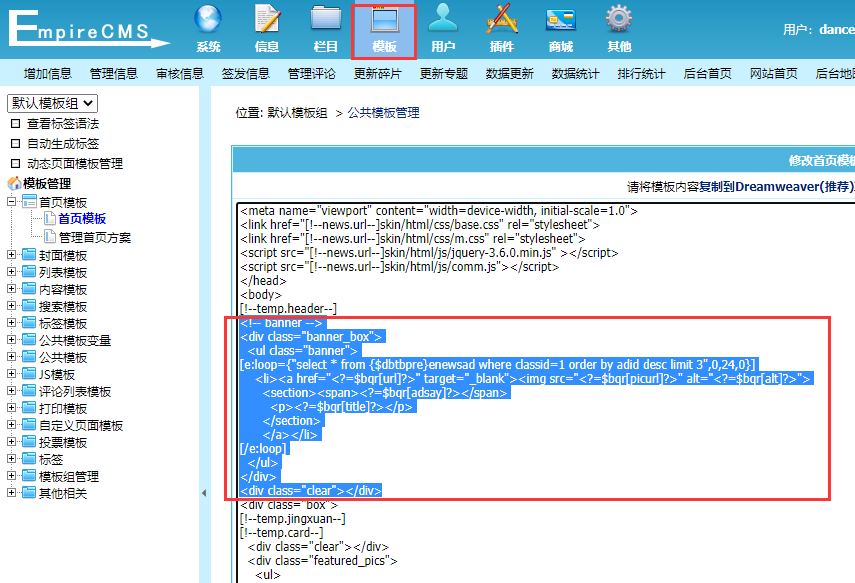Go to 网站首页
Image resolution: width=855 pixels, height=583 pixels.
pos(773,74)
